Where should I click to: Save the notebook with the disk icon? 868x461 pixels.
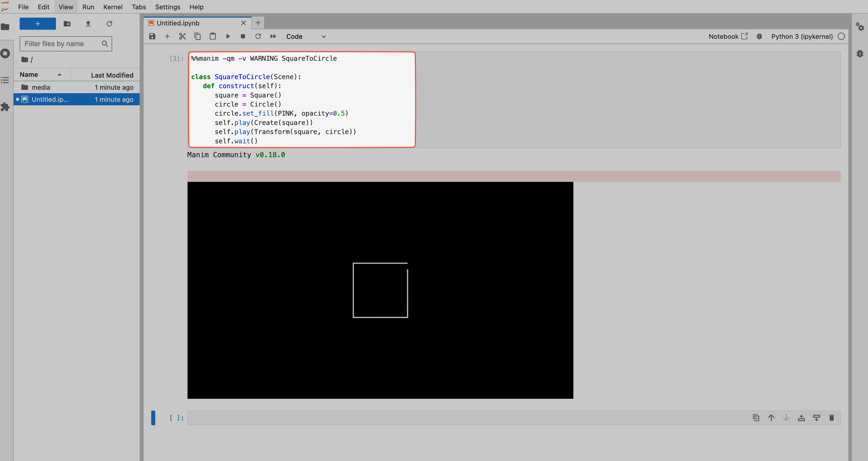point(152,36)
